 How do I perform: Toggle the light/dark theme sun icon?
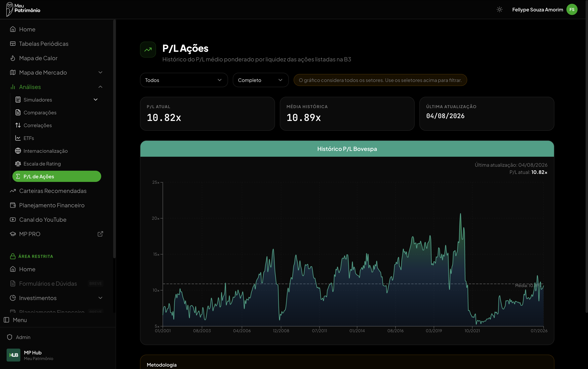[499, 10]
